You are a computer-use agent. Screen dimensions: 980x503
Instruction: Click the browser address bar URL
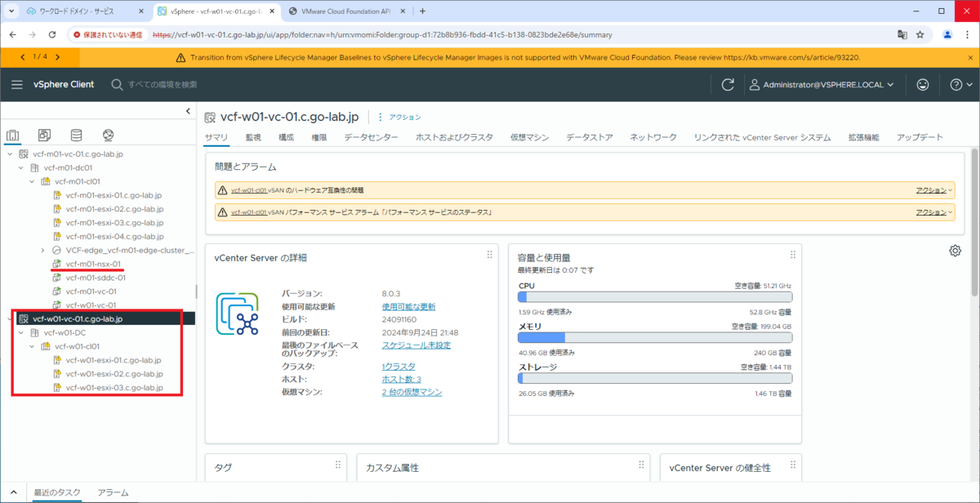click(x=381, y=35)
